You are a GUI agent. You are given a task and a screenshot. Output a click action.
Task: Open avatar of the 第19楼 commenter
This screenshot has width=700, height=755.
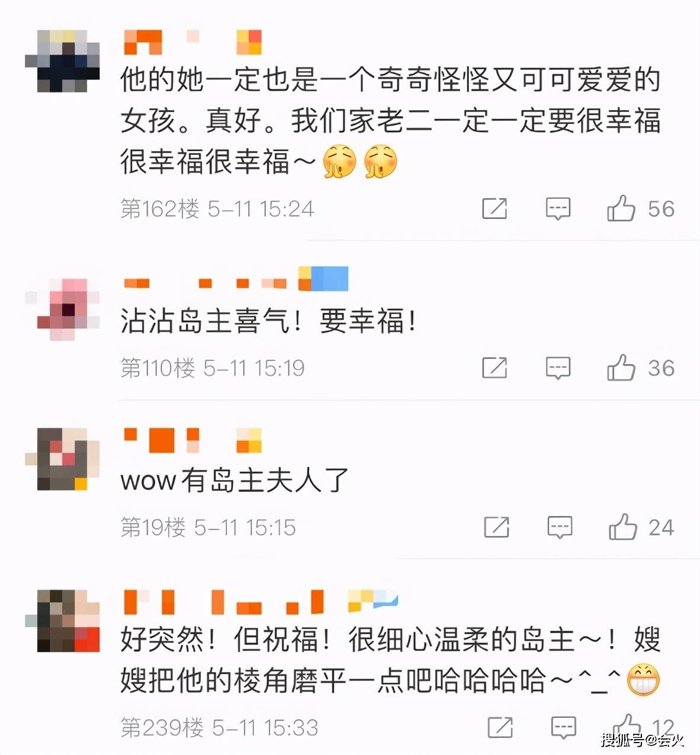click(62, 459)
